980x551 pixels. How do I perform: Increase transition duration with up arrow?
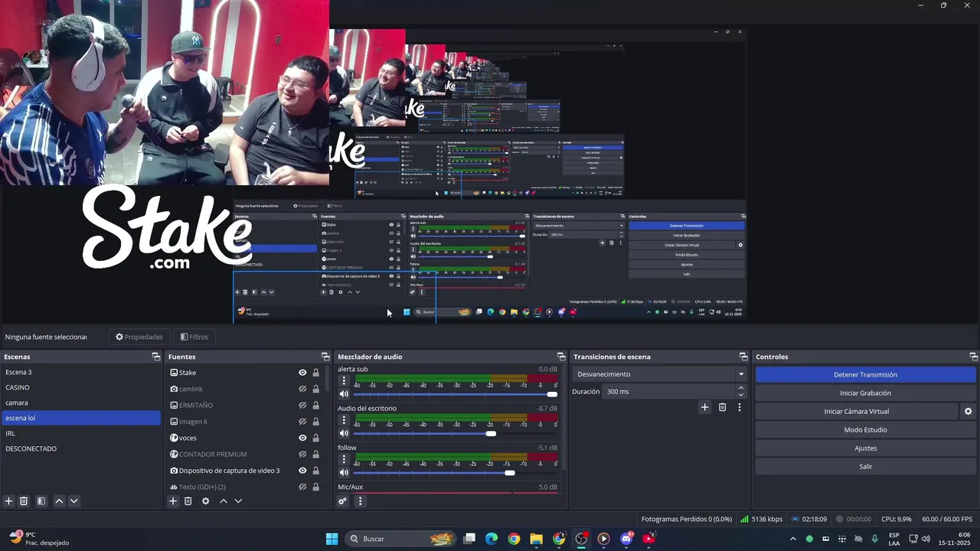[x=740, y=388]
